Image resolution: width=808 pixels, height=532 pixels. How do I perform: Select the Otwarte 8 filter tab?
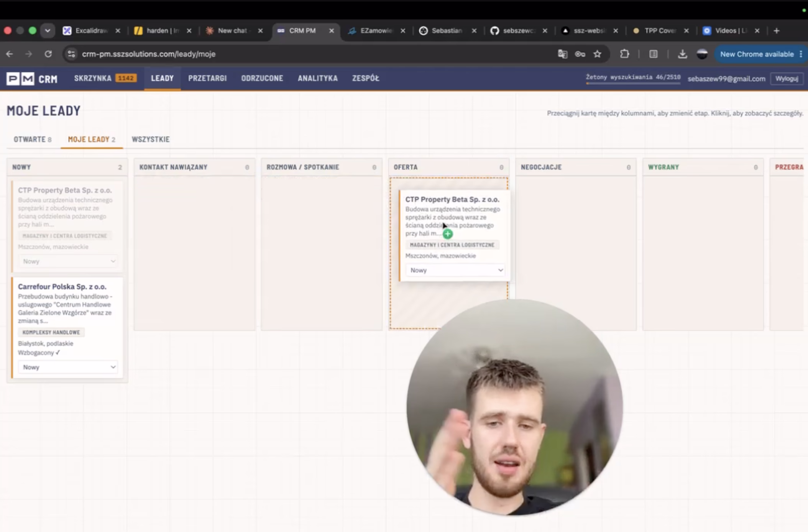click(33, 140)
